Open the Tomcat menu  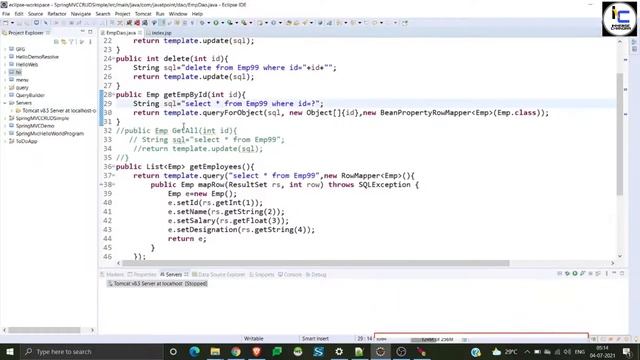(x=143, y=14)
